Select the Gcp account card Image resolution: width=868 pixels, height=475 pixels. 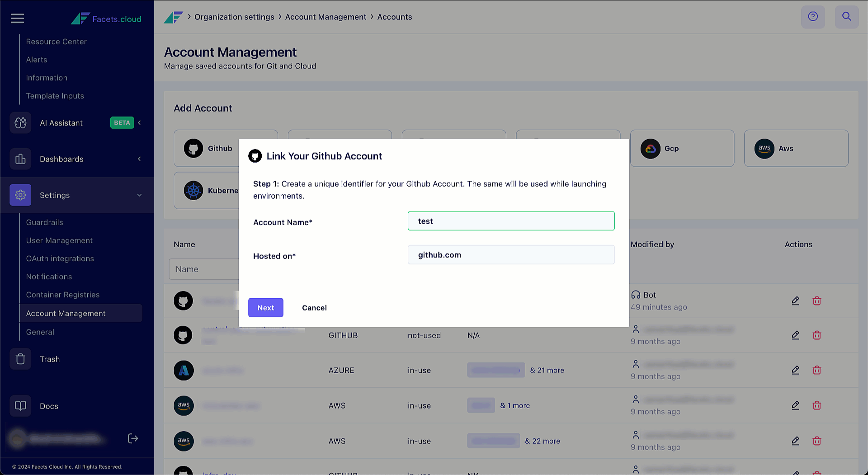(682, 148)
